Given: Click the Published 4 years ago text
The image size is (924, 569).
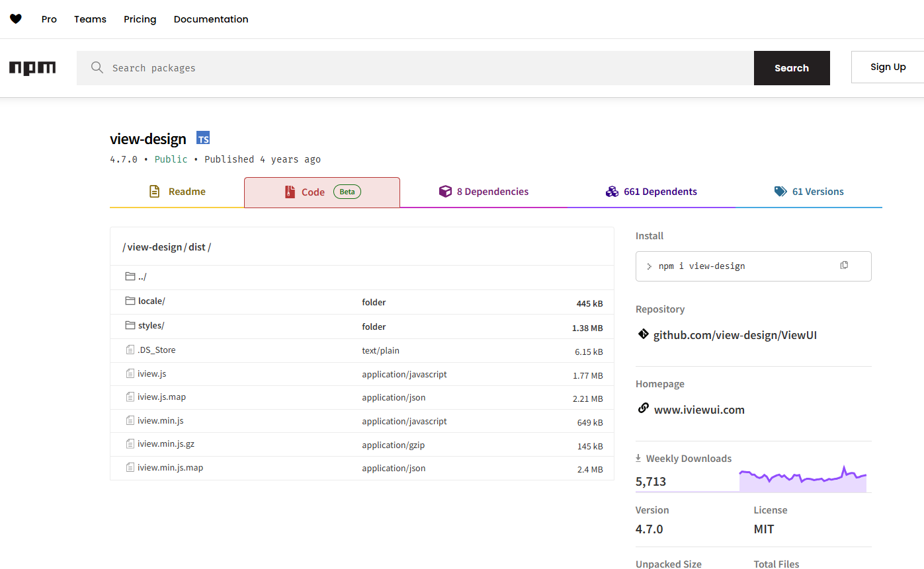Looking at the screenshot, I should [x=263, y=159].
